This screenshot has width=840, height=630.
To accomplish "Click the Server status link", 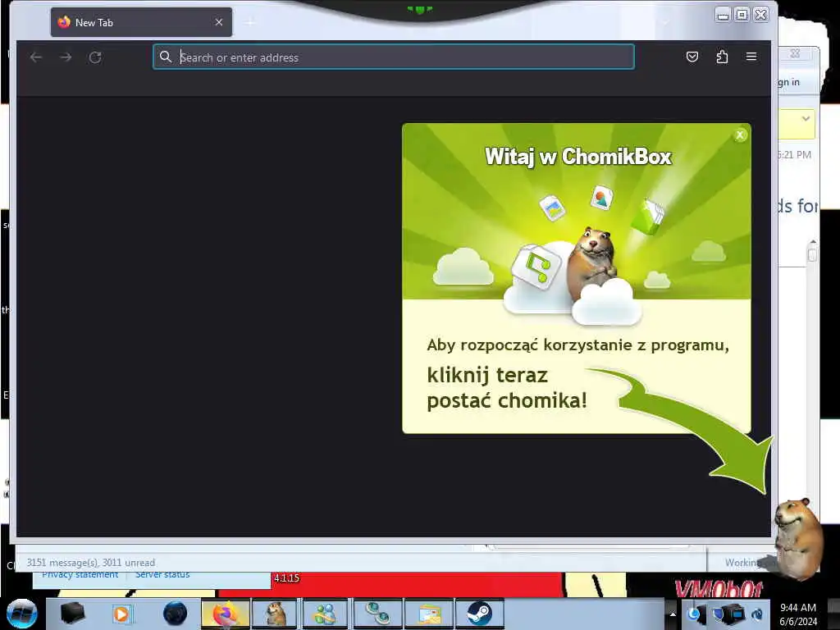I will click(x=162, y=575).
